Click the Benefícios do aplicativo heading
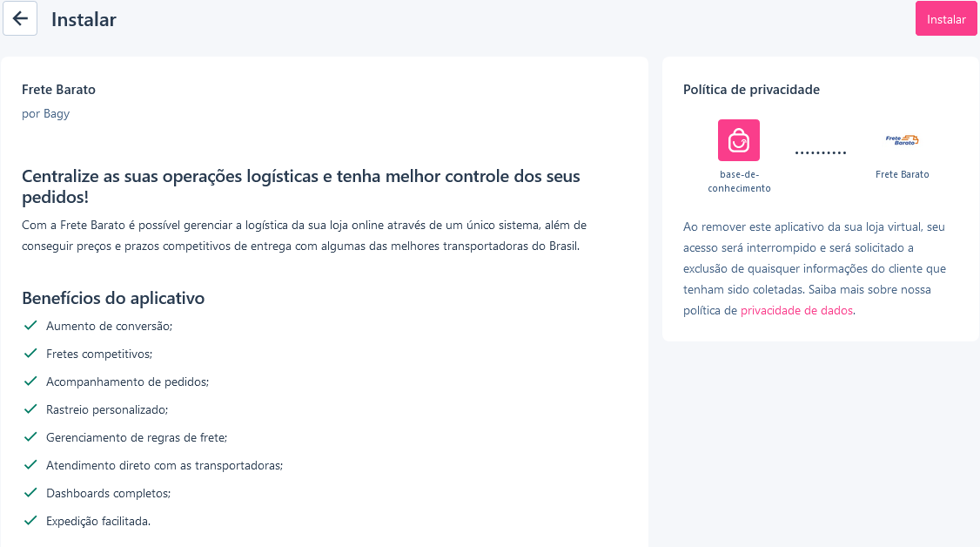 [x=113, y=298]
